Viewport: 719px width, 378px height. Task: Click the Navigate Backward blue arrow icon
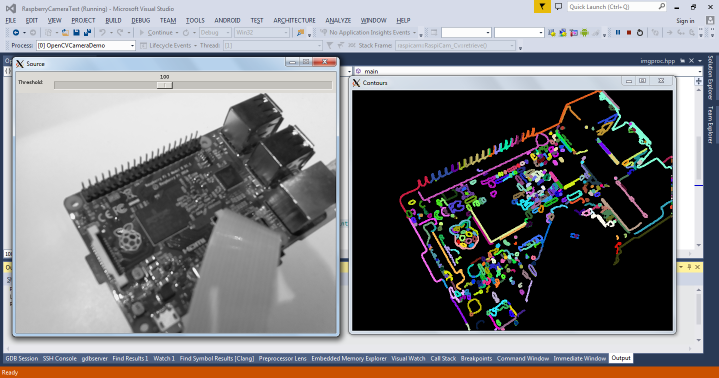click(16, 33)
